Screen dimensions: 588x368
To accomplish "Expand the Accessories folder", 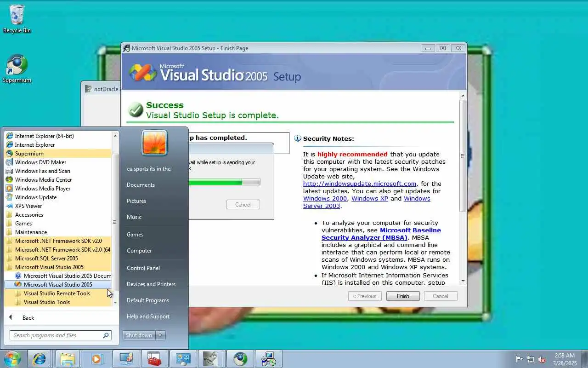I will coord(58,215).
